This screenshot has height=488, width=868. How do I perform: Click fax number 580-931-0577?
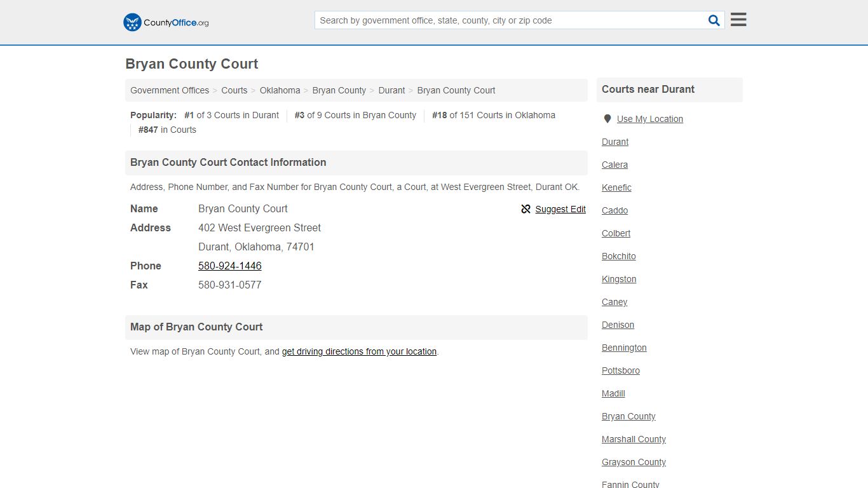point(230,285)
